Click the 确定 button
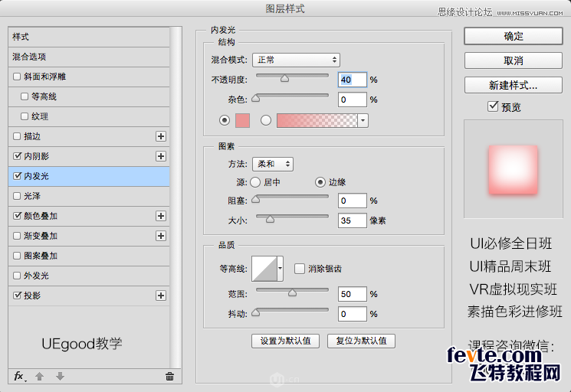 (x=514, y=36)
